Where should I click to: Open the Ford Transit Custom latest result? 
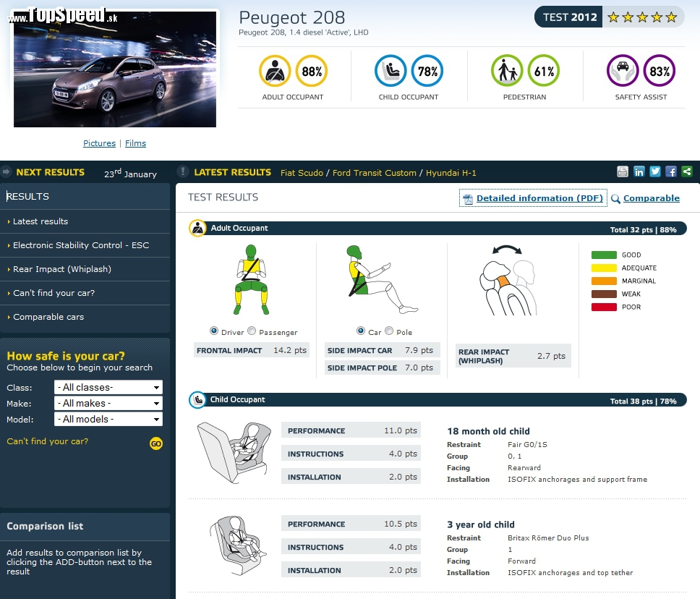coord(374,173)
